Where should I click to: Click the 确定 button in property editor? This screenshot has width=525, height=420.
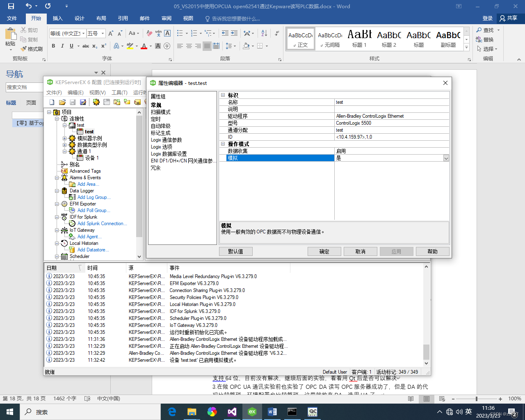point(324,251)
